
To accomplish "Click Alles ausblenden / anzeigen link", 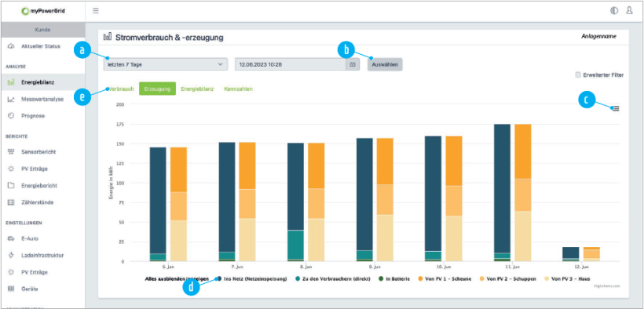I will (x=177, y=279).
